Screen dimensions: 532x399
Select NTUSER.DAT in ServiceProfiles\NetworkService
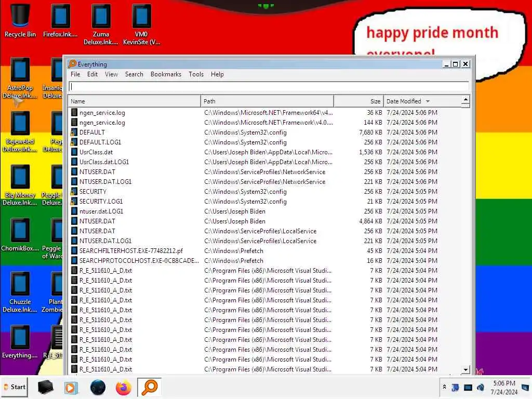click(x=264, y=171)
